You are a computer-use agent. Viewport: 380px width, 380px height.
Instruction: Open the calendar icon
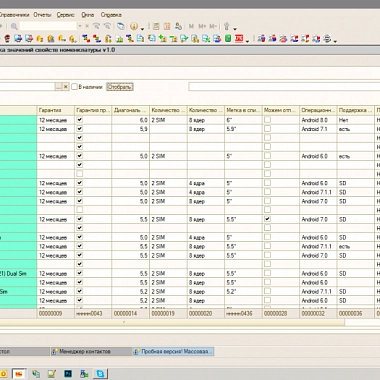coord(167,26)
